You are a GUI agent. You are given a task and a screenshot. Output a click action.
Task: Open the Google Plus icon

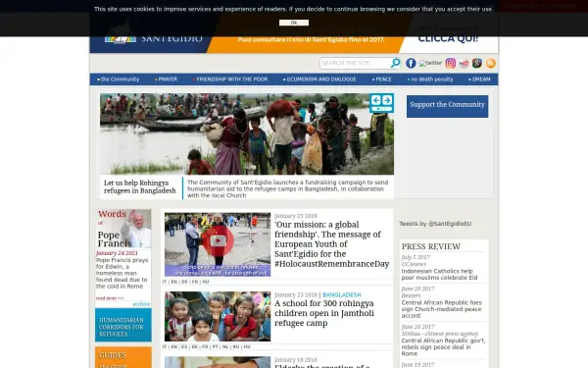[x=477, y=63]
